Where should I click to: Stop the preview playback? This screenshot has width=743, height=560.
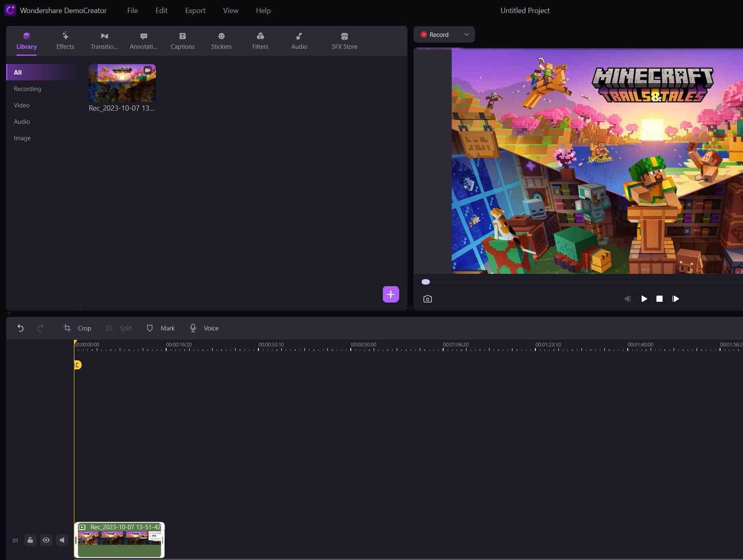point(659,299)
